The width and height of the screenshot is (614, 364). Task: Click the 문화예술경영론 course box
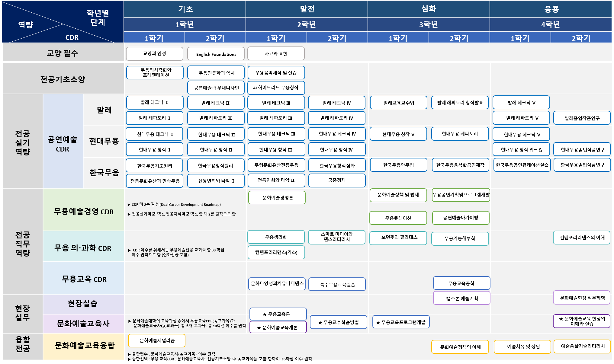tap(277, 198)
